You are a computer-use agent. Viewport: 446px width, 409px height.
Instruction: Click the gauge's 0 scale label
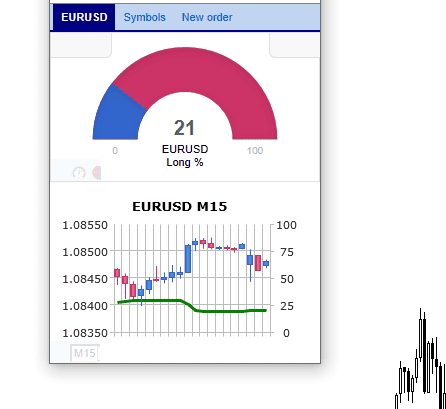115,151
